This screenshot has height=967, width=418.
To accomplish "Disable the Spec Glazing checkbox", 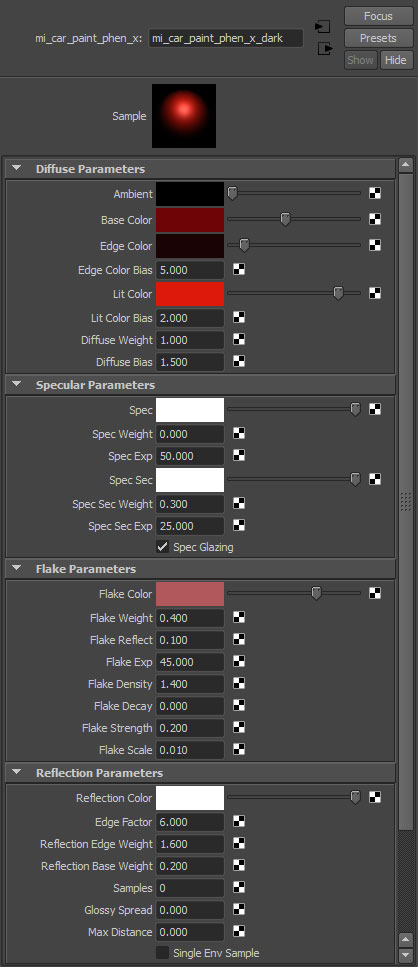I will point(162,547).
